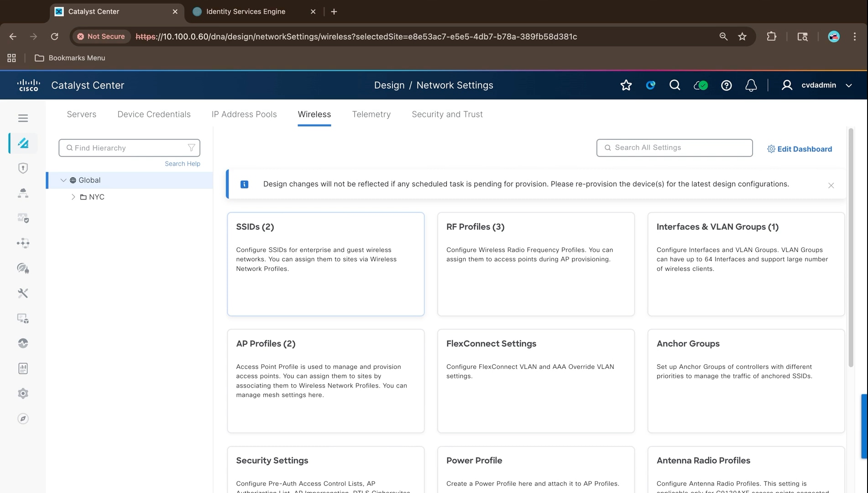This screenshot has height=493, width=868.
Task: Click the favorites star in Catalyst header
Action: [x=626, y=85]
